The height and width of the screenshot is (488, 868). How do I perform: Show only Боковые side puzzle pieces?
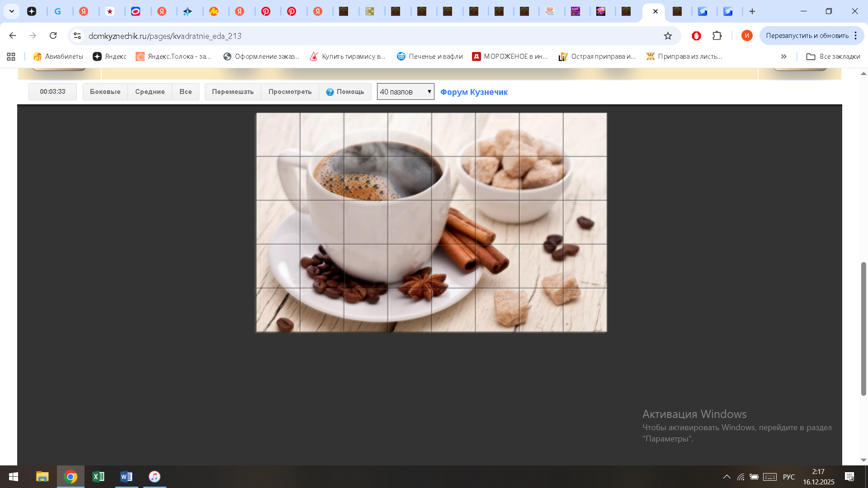105,92
